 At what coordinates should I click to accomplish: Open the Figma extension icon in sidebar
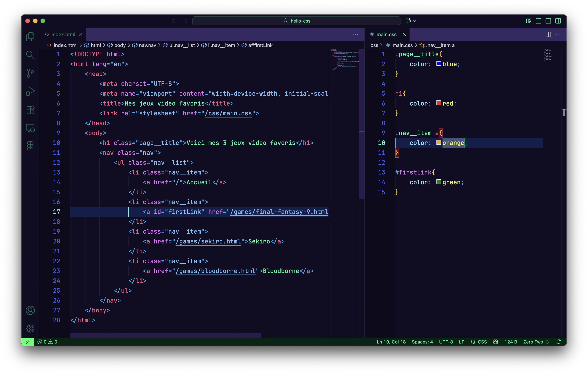(30, 146)
